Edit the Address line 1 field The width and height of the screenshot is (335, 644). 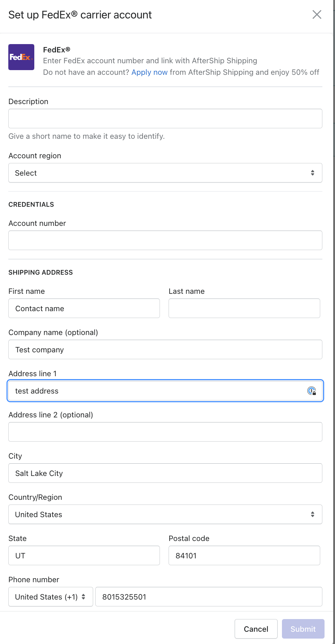point(165,391)
